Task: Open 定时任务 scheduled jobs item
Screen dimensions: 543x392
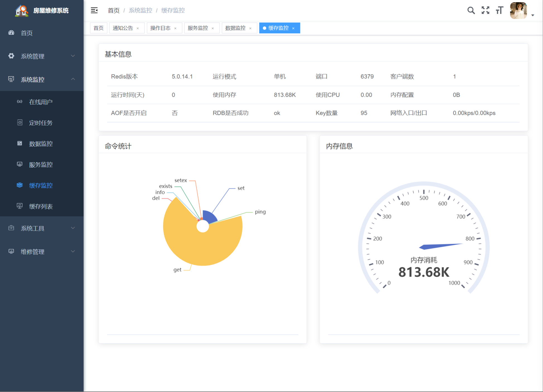Action: 41,123
